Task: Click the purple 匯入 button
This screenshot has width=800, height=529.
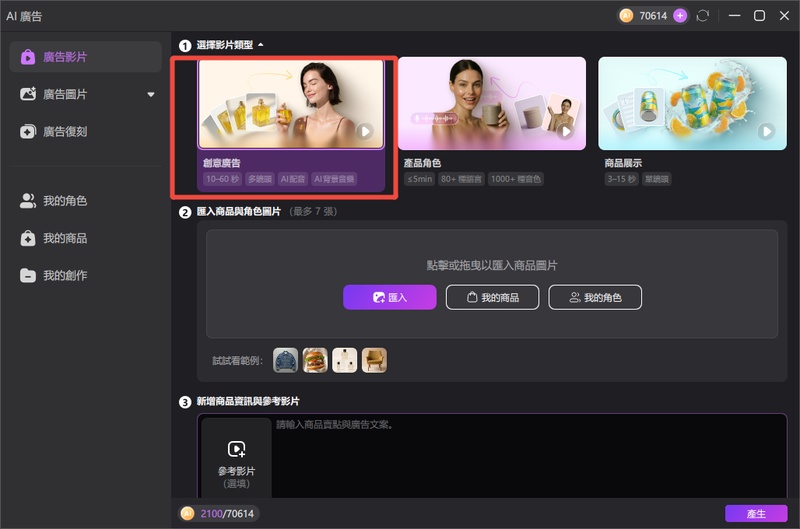Action: pyautogui.click(x=390, y=297)
